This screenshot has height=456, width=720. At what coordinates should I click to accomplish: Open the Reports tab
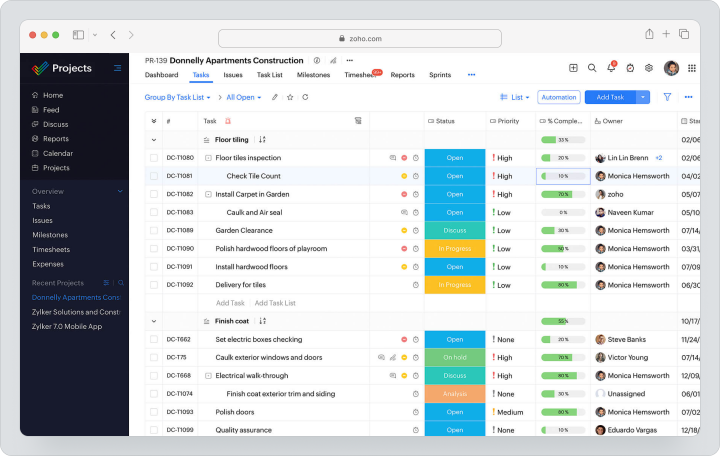402,75
